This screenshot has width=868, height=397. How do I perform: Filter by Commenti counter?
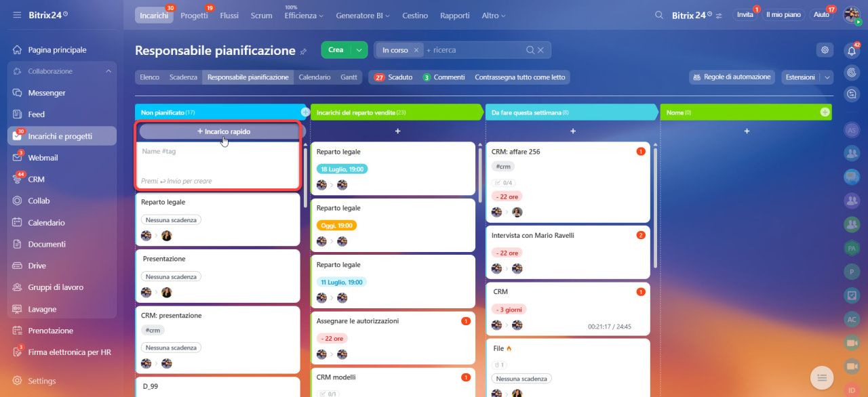click(x=443, y=77)
